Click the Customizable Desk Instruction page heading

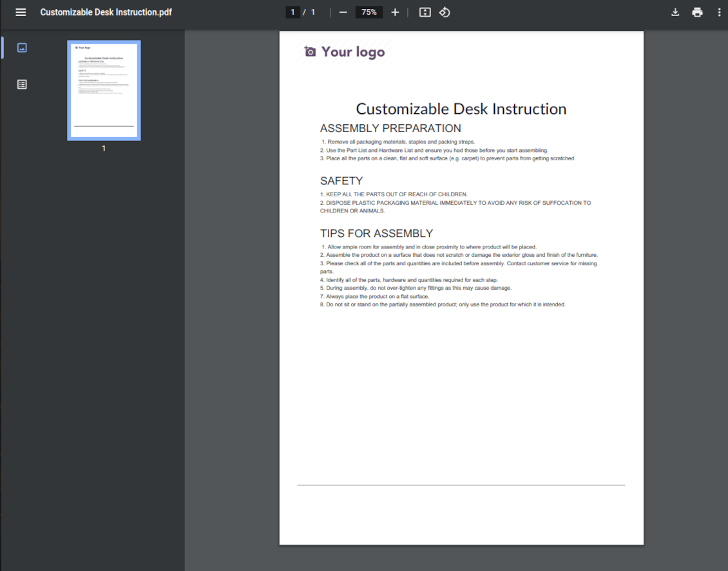coord(461,109)
